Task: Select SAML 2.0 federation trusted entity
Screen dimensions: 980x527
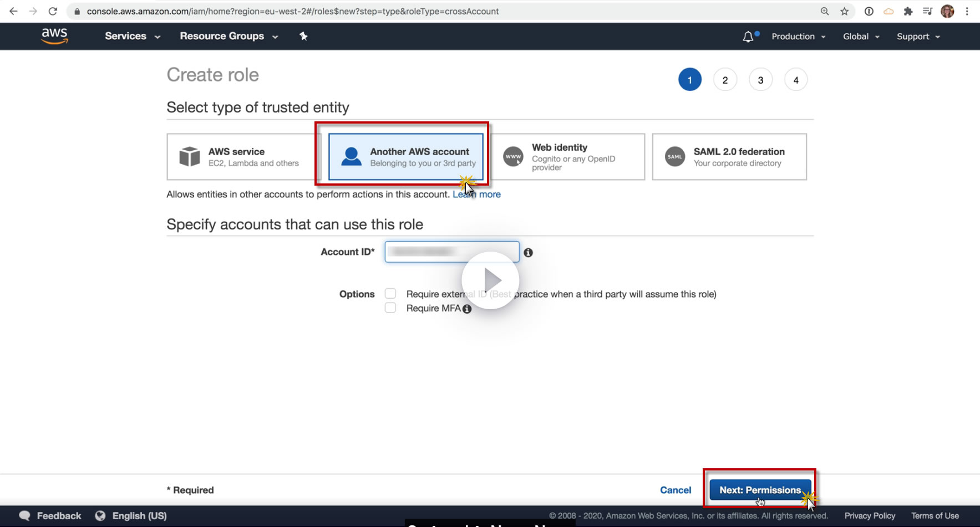Action: pyautogui.click(x=729, y=157)
